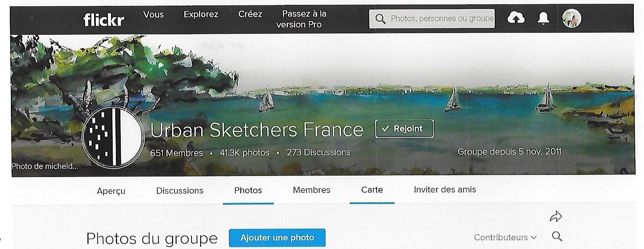Toggle the Rejoint membership button
This screenshot has height=249, width=644.
[404, 129]
